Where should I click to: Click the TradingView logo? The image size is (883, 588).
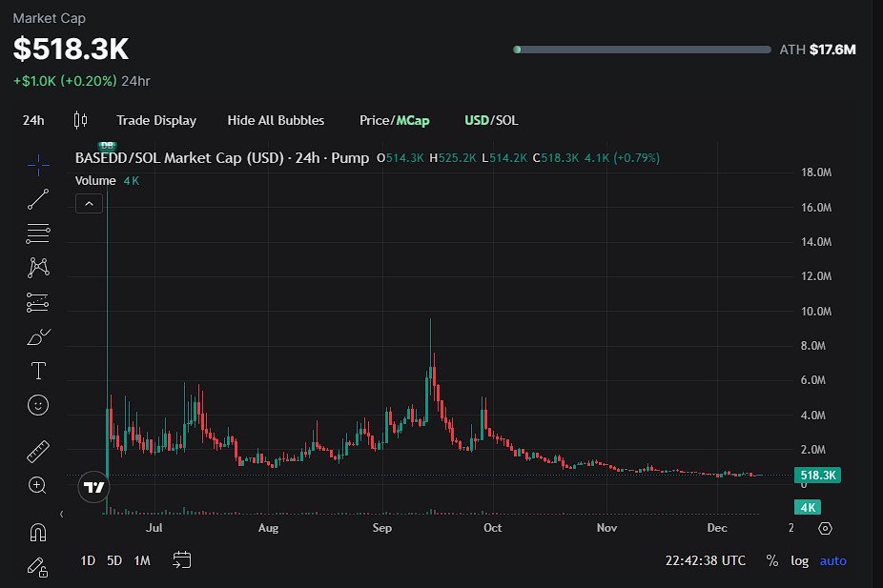93,487
